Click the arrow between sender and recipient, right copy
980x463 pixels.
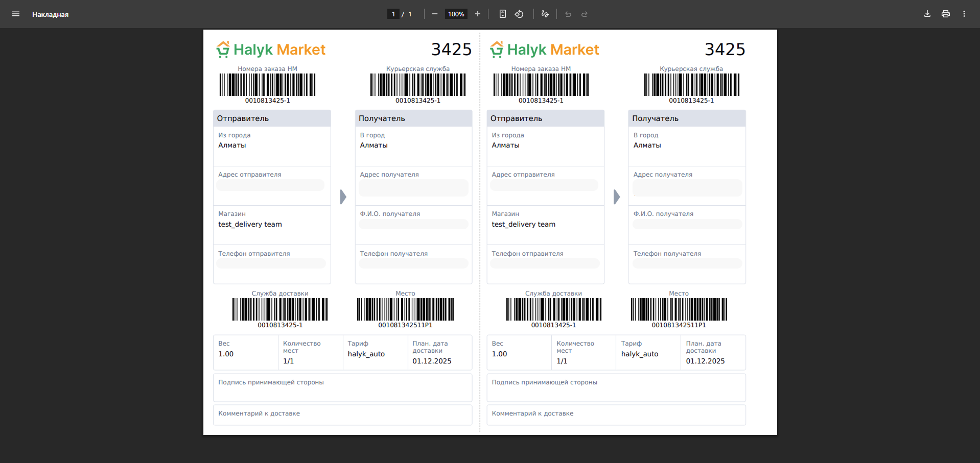click(616, 197)
